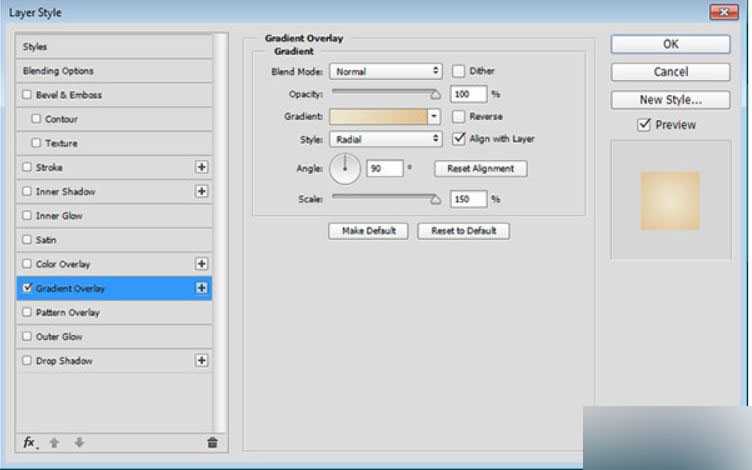Click the move effect down arrow

79,443
